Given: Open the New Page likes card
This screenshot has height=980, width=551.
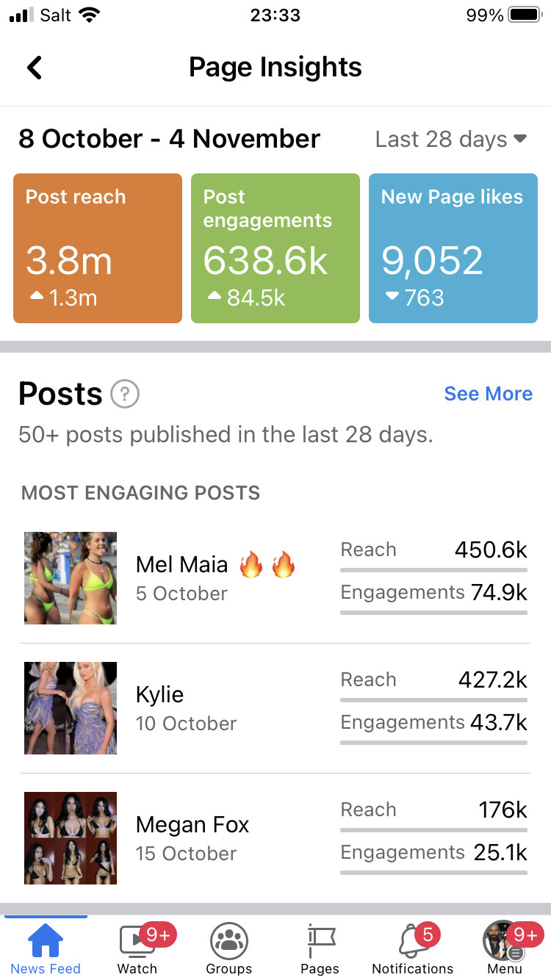Looking at the screenshot, I should click(x=453, y=248).
